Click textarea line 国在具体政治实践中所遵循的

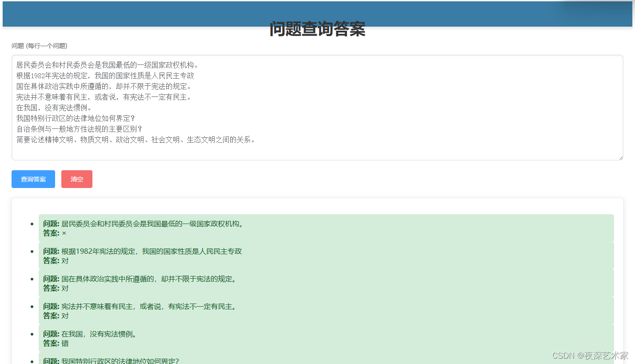[x=104, y=87]
